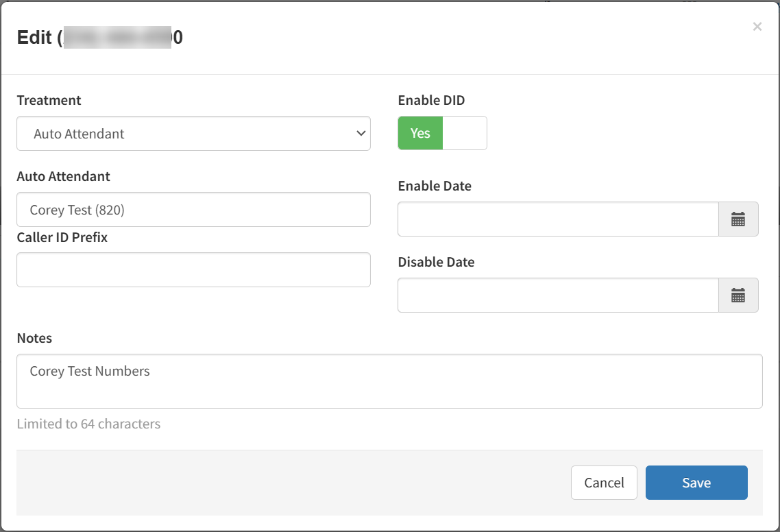The image size is (780, 532).
Task: Select the Auto Attendant label text
Action: click(x=63, y=176)
